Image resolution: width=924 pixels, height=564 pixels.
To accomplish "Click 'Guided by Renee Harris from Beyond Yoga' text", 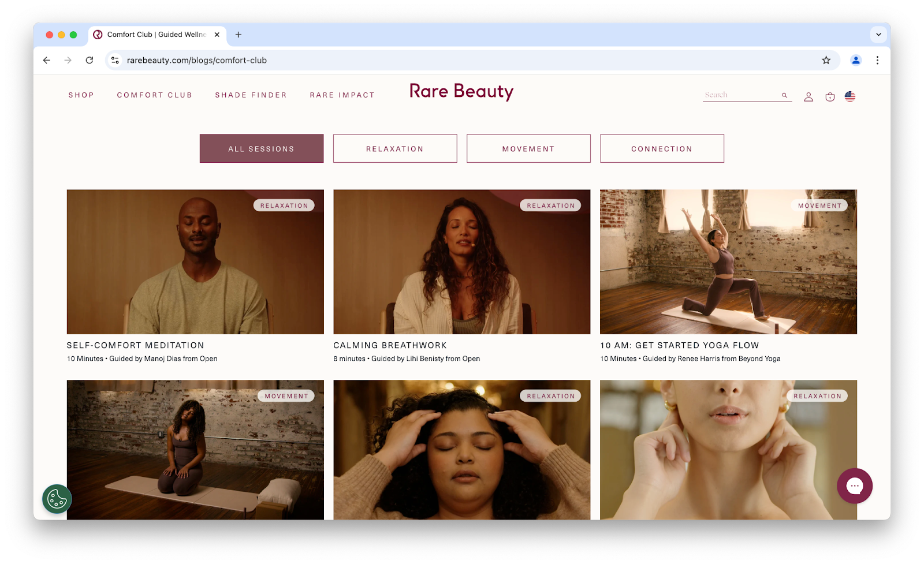I will tap(711, 358).
